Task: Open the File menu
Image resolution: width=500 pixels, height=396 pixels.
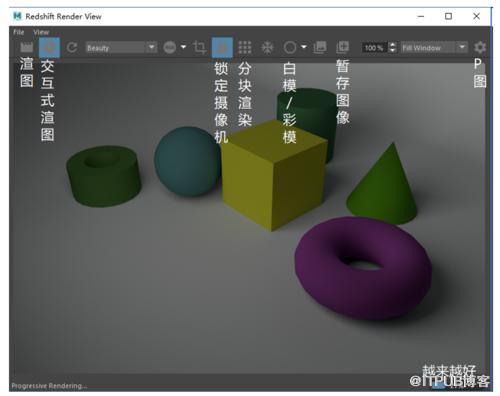Action: click(x=19, y=32)
